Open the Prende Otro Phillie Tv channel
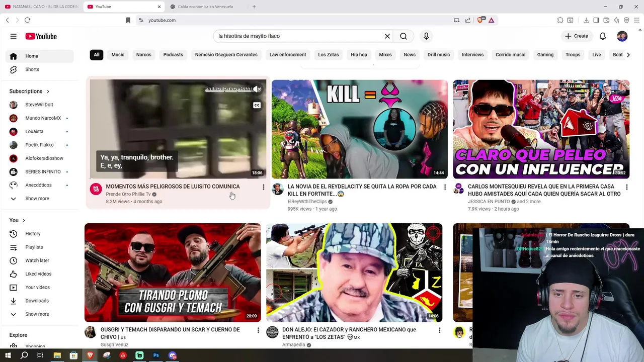Image resolution: width=644 pixels, height=362 pixels. pyautogui.click(x=128, y=194)
